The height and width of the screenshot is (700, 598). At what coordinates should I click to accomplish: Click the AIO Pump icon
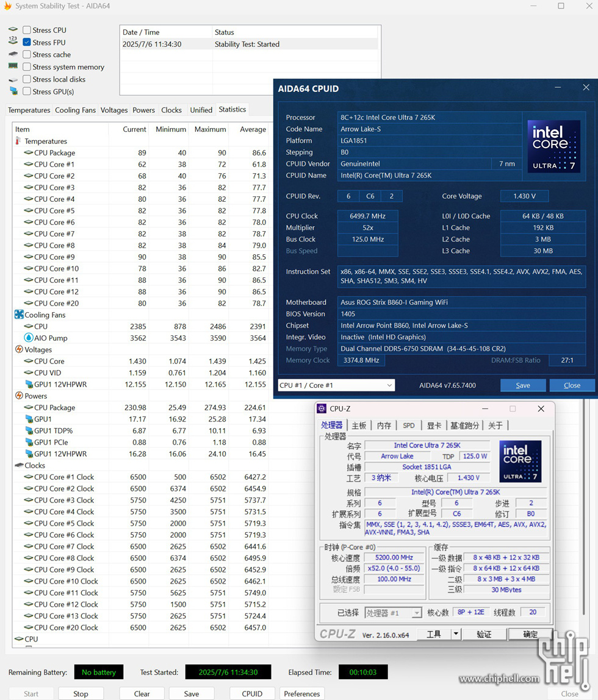pos(29,338)
